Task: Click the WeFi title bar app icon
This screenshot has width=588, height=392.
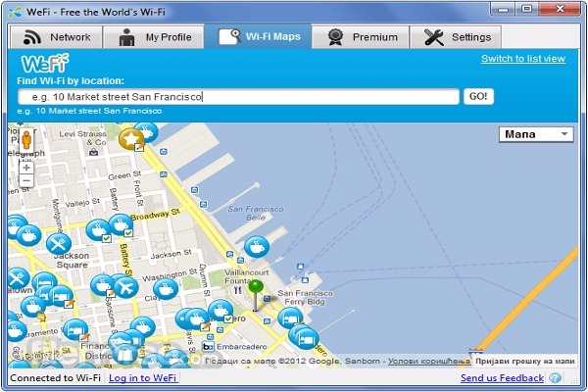Action: point(16,12)
